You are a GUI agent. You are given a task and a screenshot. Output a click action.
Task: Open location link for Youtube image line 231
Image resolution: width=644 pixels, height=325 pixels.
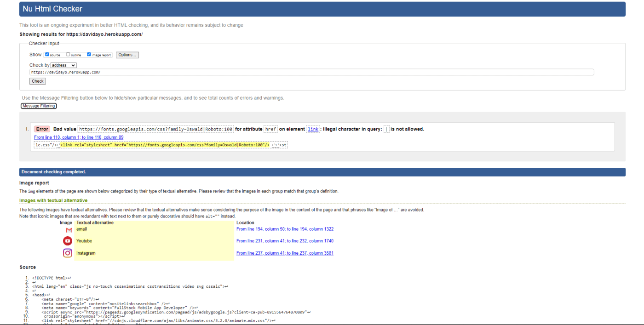pos(285,241)
